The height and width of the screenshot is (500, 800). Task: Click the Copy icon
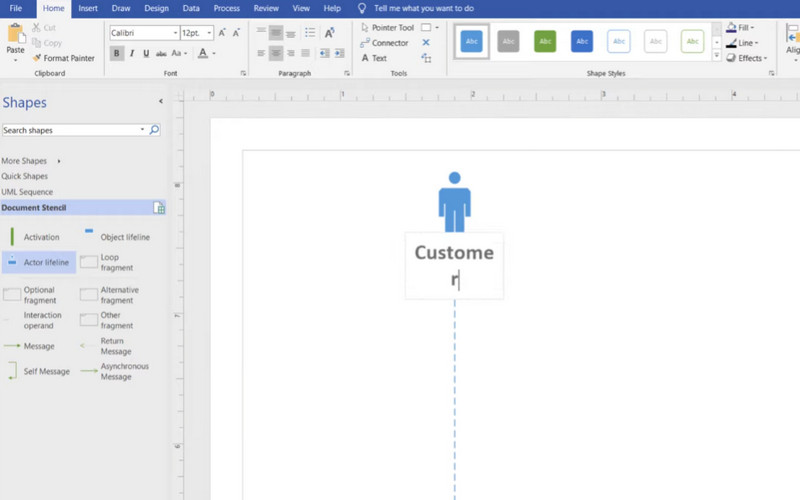pyautogui.click(x=36, y=43)
